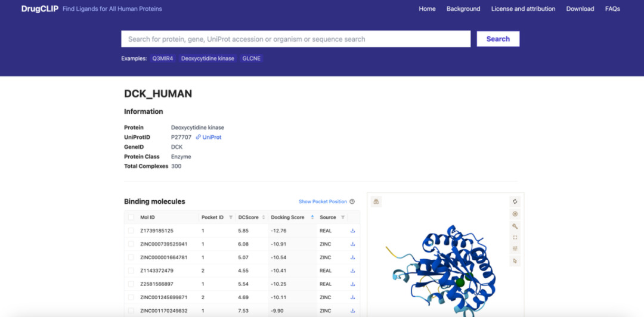Image resolution: width=644 pixels, height=317 pixels.
Task: Download row ZINC001170249832
Action: point(352,311)
